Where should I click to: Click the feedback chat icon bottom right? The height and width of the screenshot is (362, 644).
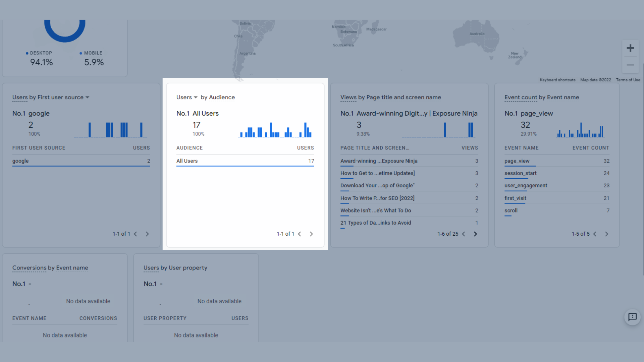tap(633, 317)
